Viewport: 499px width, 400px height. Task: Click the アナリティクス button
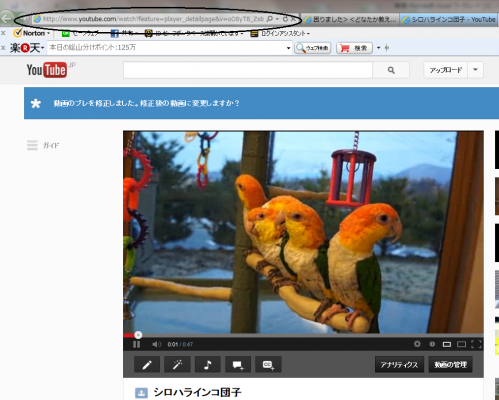tap(399, 365)
